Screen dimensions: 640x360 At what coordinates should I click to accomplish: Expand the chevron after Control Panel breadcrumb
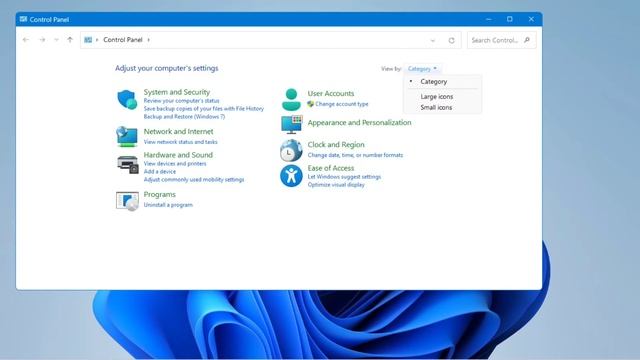[149, 40]
